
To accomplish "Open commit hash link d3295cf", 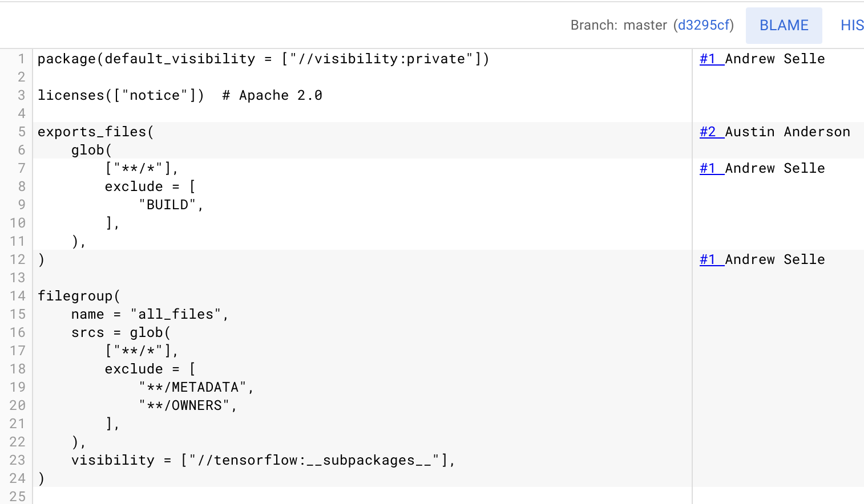I will [703, 26].
